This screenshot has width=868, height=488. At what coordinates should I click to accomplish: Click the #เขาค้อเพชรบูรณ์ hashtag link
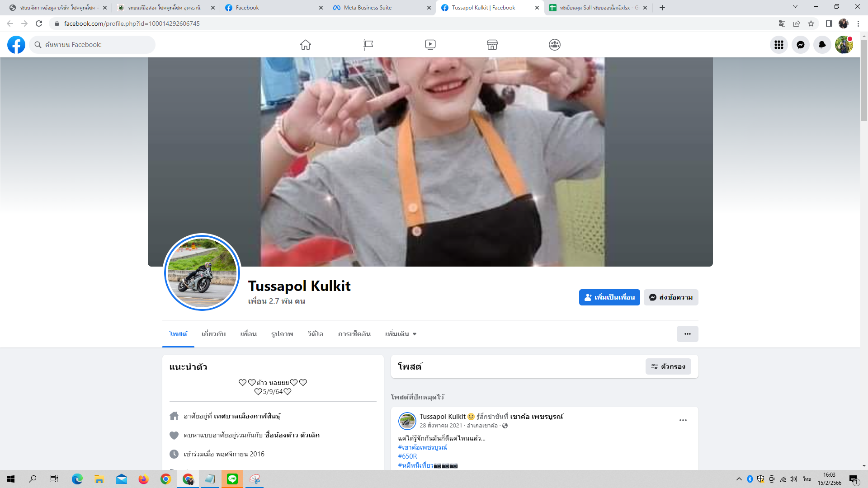coord(422,447)
